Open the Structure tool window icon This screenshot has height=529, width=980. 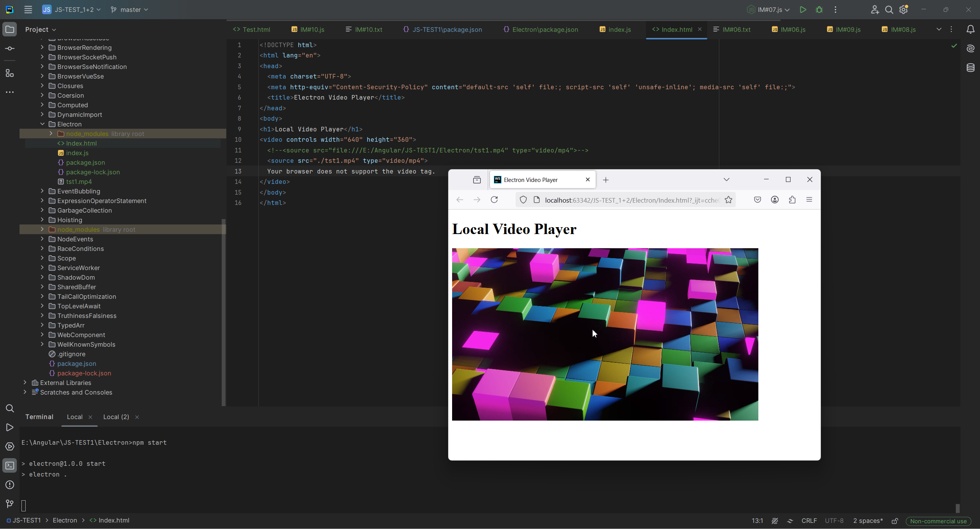(x=10, y=73)
